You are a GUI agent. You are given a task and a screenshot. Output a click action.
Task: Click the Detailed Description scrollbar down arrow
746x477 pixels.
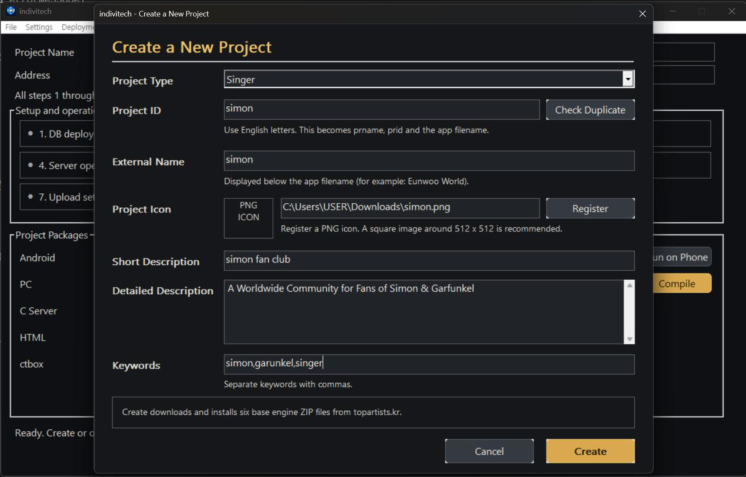629,339
